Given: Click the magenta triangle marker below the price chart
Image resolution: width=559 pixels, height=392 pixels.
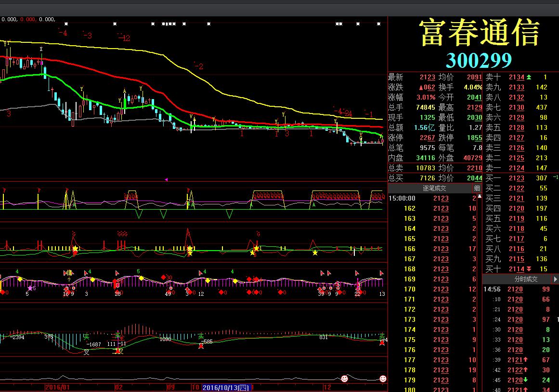Looking at the screenshot, I should point(166,180).
